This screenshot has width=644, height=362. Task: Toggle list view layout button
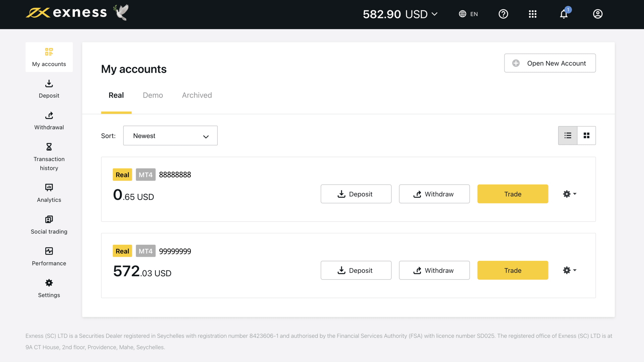(568, 135)
